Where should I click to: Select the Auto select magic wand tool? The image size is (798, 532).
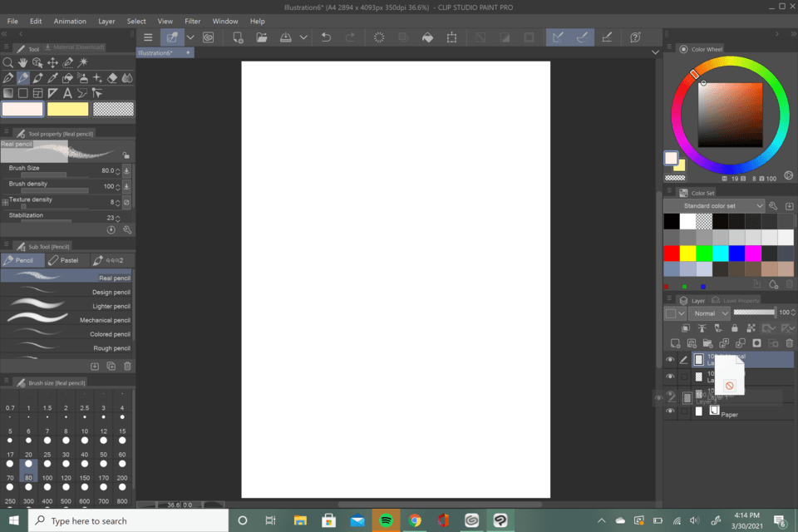coord(82,62)
